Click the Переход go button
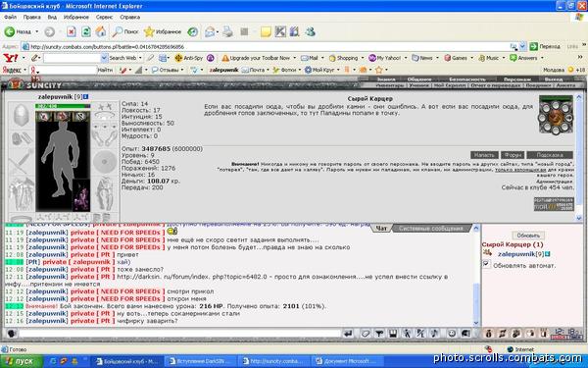This screenshot has height=368, width=588. pos(545,47)
